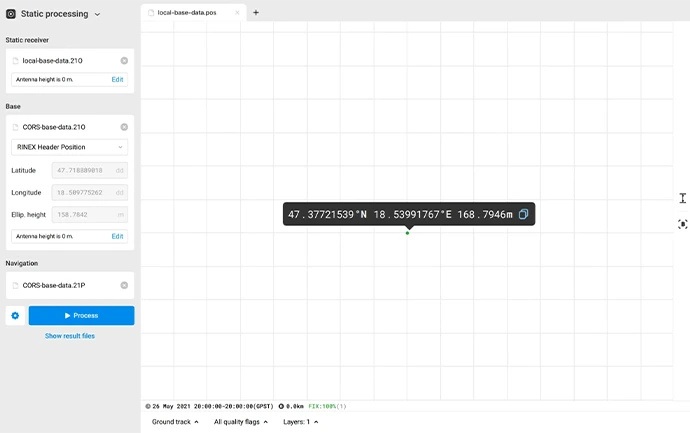690x433 pixels.
Task: Open the processing settings gear
Action: 15,316
